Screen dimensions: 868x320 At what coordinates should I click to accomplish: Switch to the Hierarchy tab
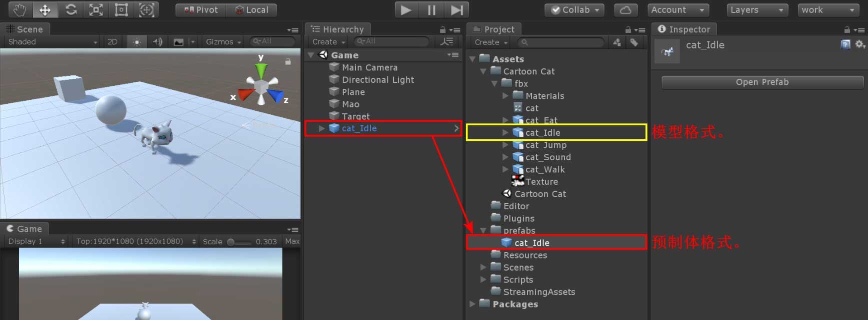(337, 29)
